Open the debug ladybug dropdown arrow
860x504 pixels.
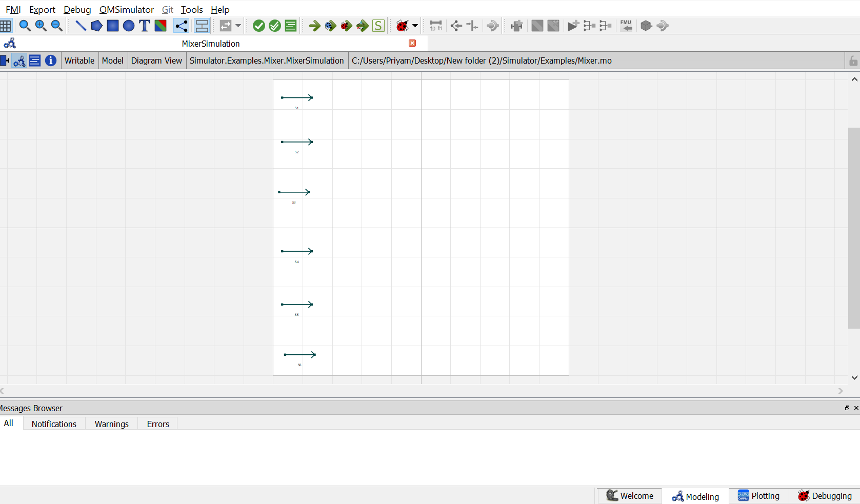click(x=415, y=26)
